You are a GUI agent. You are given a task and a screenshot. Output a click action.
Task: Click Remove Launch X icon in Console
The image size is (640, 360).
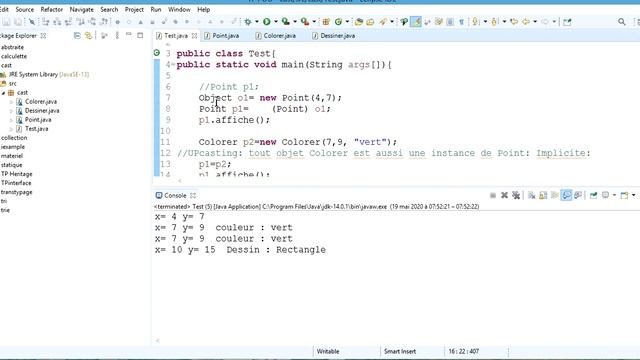tap(504, 196)
